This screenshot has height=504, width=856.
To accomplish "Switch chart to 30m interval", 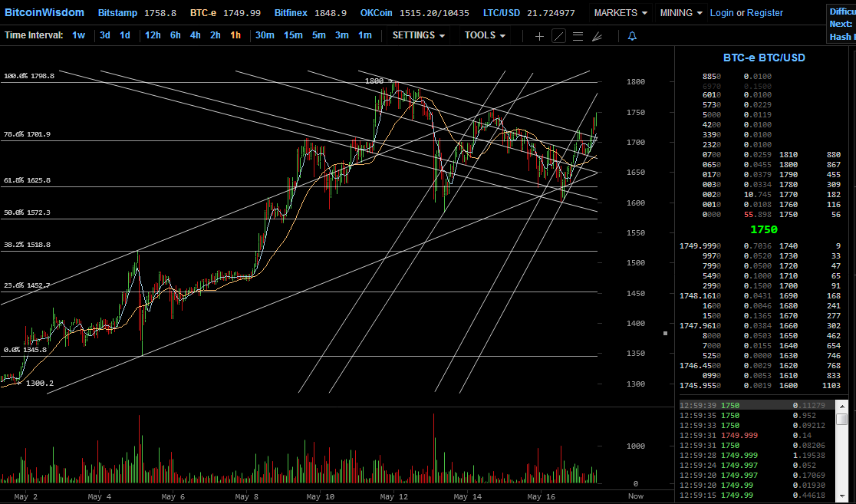I will (265, 35).
